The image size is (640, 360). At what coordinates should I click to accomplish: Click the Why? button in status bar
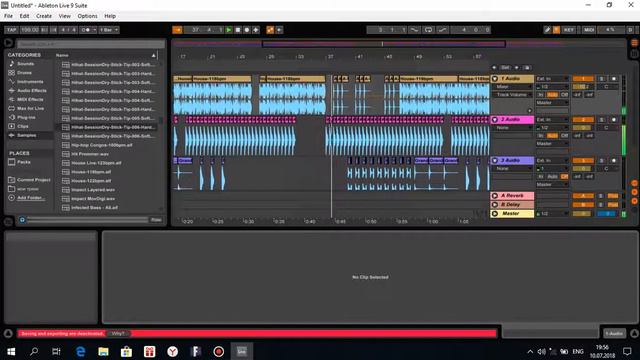tap(118, 333)
